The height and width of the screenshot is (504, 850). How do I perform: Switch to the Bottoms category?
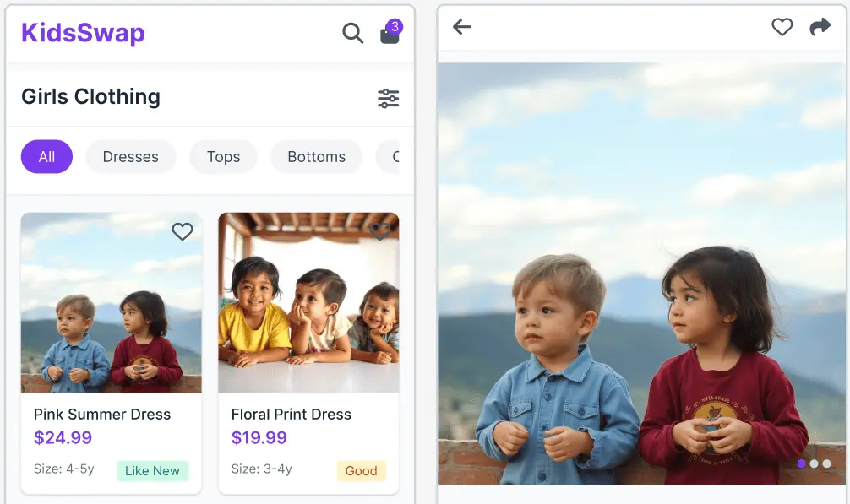click(316, 157)
